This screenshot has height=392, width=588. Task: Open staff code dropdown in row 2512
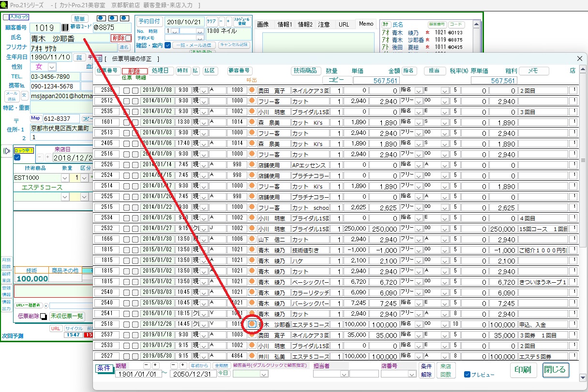coord(445,101)
